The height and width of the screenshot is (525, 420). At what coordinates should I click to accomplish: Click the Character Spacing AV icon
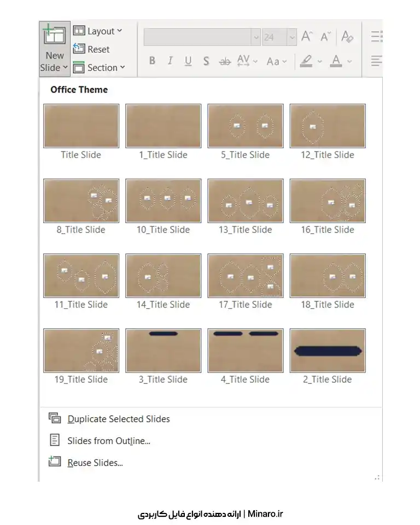[243, 61]
